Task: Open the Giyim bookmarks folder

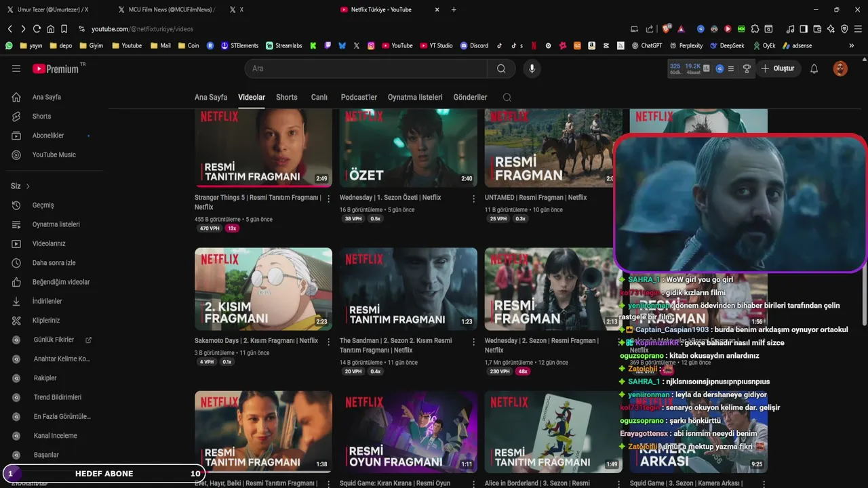Action: [91, 45]
